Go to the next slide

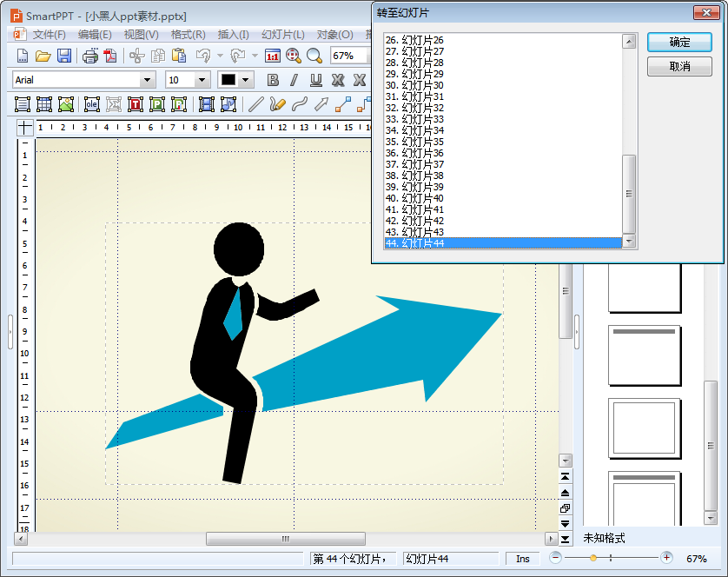pos(565,524)
